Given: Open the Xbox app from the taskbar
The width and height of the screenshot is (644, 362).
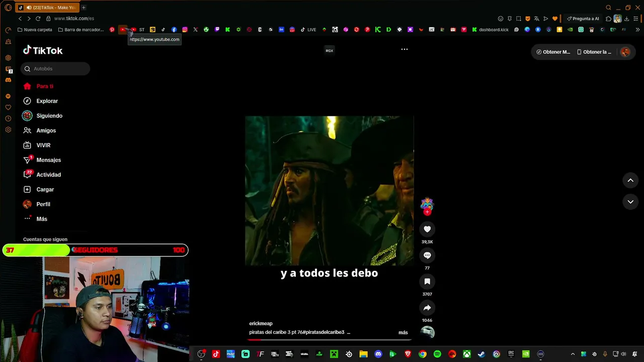Looking at the screenshot, I should coord(467,354).
